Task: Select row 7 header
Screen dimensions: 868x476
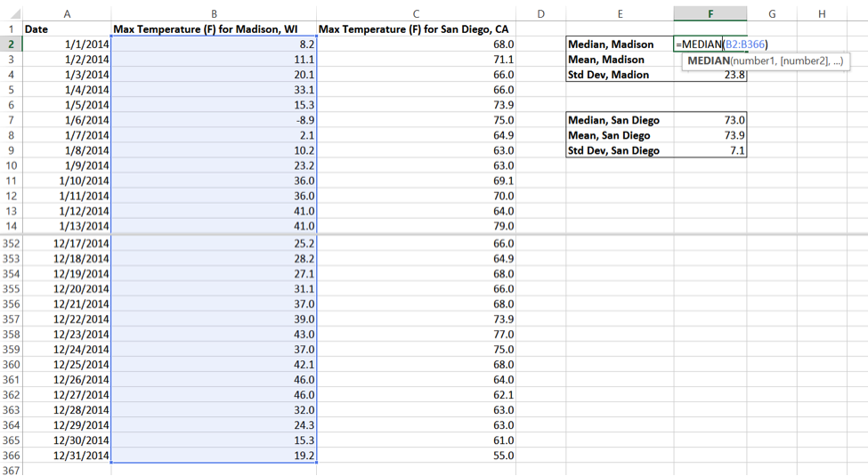Action: 12,120
